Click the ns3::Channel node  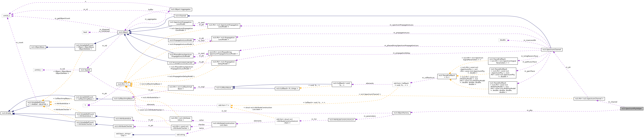pyautogui.click(x=181, y=16)
